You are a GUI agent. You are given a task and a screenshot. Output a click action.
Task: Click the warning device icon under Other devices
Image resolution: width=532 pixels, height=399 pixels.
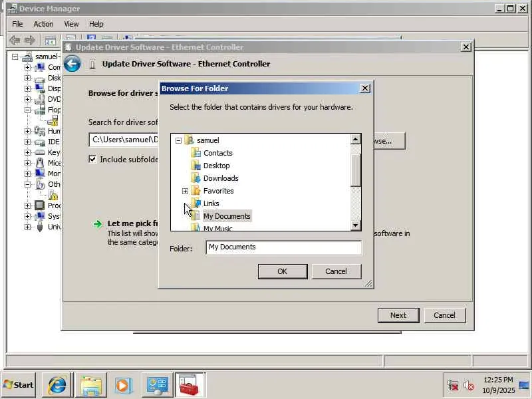point(53,195)
